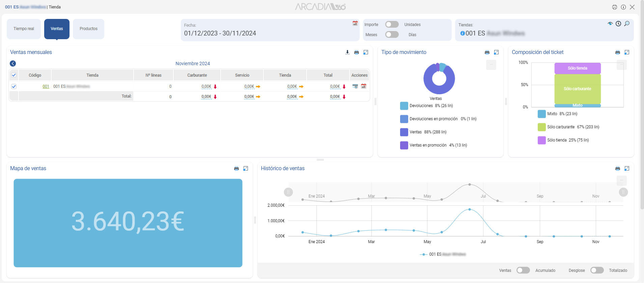This screenshot has width=644, height=283.
Task: Maximize the Tipo de movimiento panel
Action: (496, 52)
